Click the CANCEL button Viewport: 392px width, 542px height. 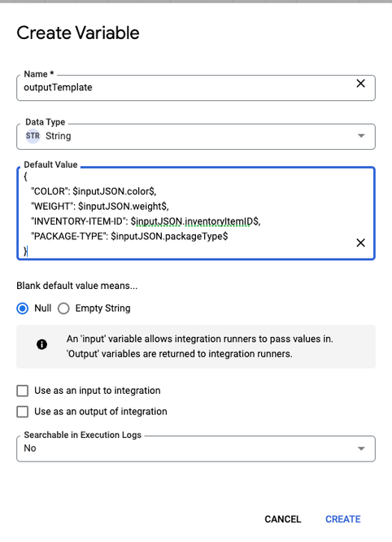(283, 519)
